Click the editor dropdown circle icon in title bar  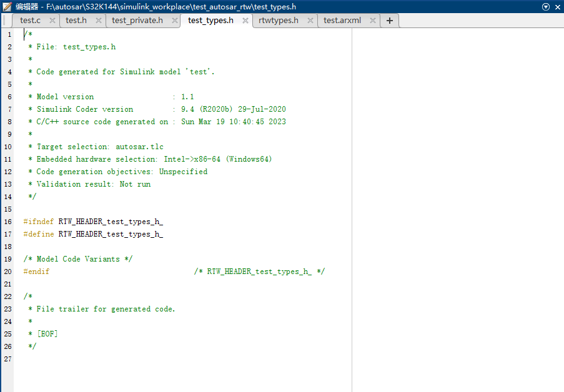546,7
